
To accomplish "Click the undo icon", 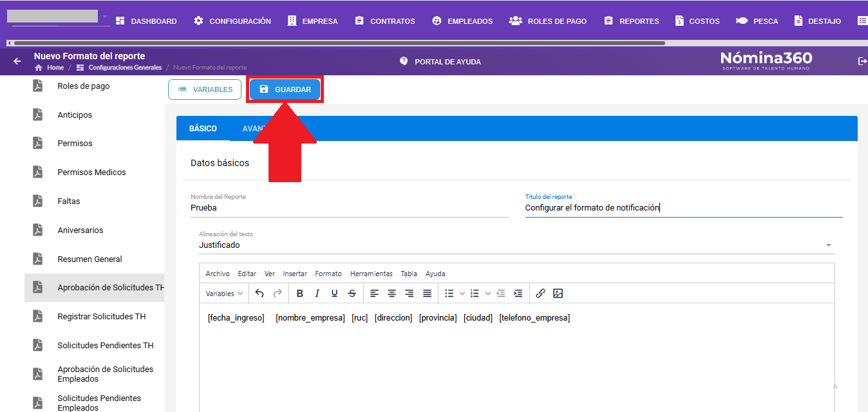I will click(x=259, y=294).
